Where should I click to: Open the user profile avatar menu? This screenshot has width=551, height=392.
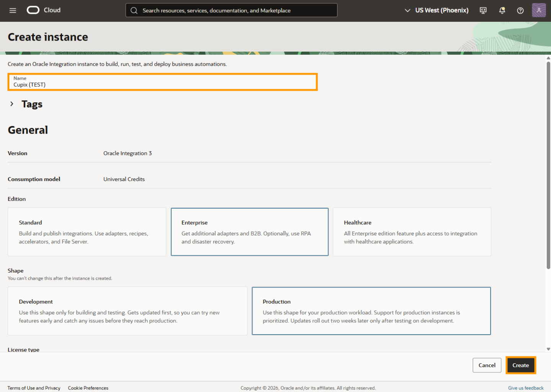(x=539, y=10)
